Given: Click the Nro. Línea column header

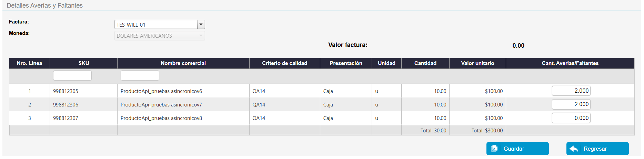Looking at the screenshot, I should 29,63.
